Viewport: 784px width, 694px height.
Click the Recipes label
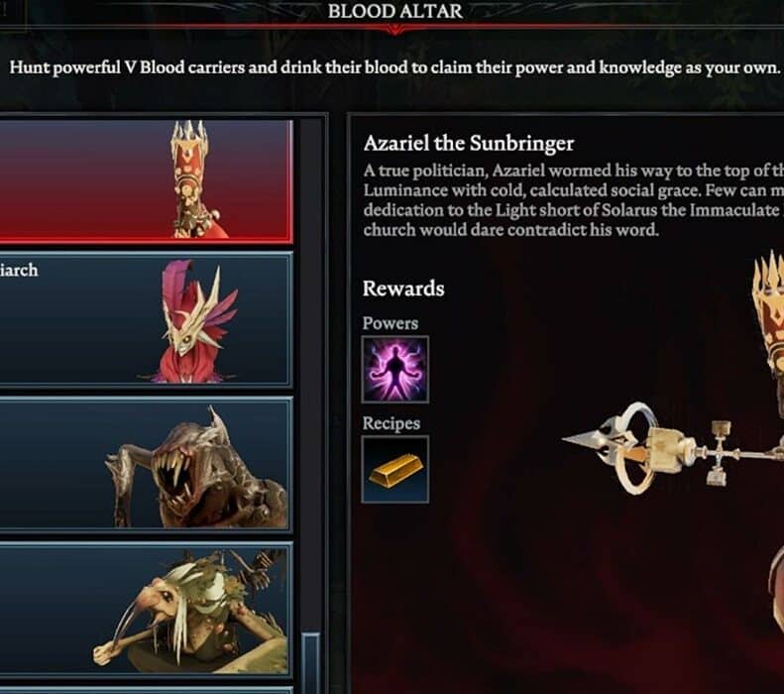click(x=391, y=423)
